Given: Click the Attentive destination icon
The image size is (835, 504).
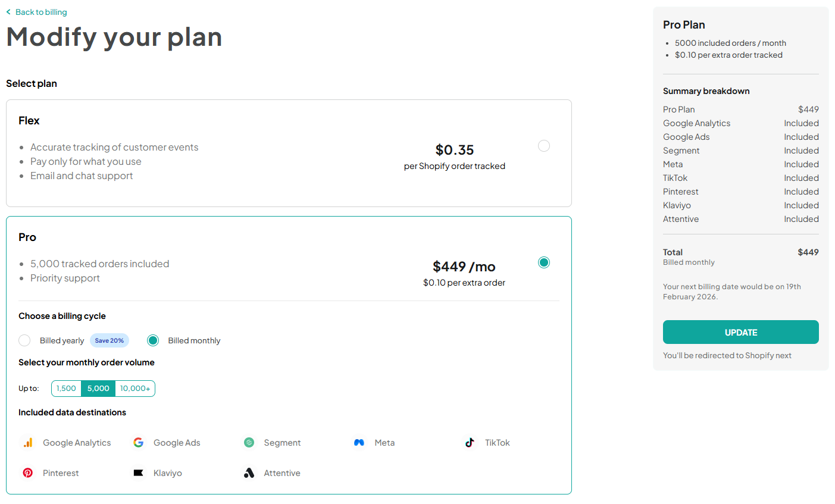Looking at the screenshot, I should [x=248, y=472].
